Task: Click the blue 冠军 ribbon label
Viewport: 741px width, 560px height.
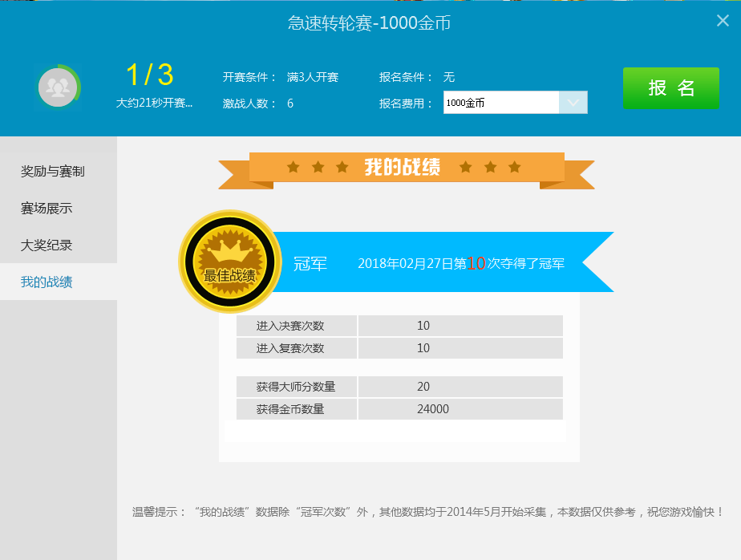Action: (x=310, y=263)
